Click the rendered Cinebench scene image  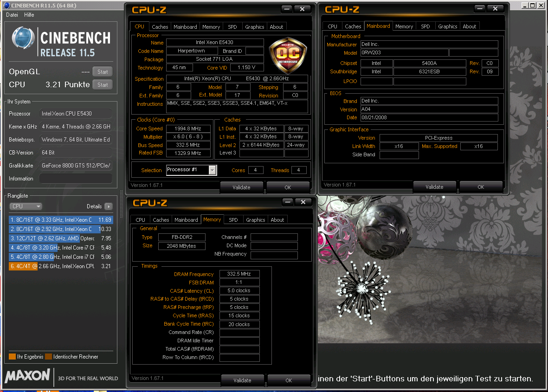click(430, 269)
